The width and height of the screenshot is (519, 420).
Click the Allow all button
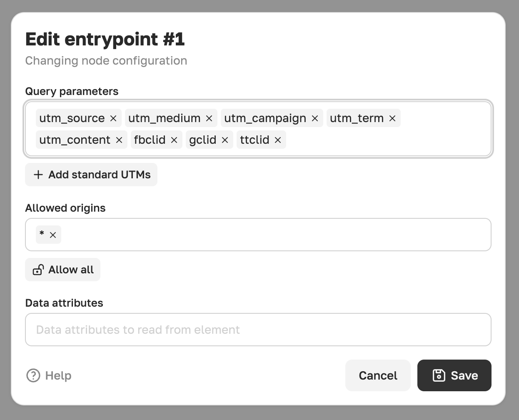(63, 270)
